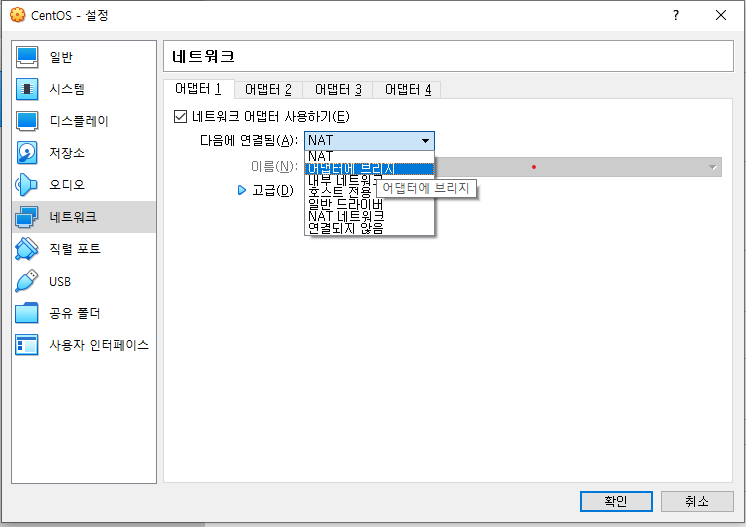Click the 네트워크 icon in the sidebar
The height and width of the screenshot is (527, 746).
point(27,217)
